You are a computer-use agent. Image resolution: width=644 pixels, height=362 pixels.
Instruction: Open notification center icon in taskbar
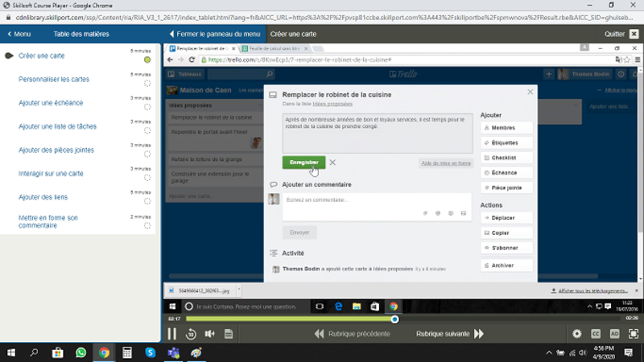pyautogui.click(x=629, y=352)
